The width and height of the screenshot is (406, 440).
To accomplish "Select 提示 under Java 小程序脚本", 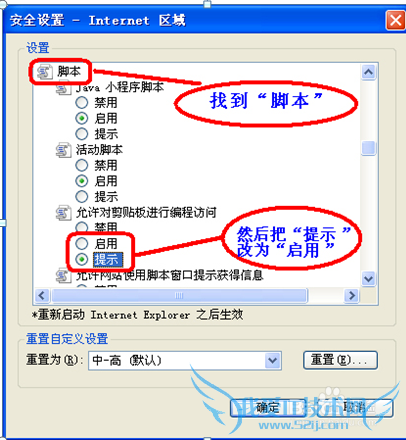I will 82,134.
